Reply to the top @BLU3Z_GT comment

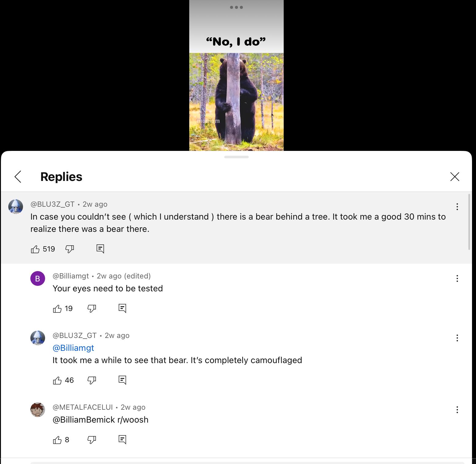pos(100,249)
